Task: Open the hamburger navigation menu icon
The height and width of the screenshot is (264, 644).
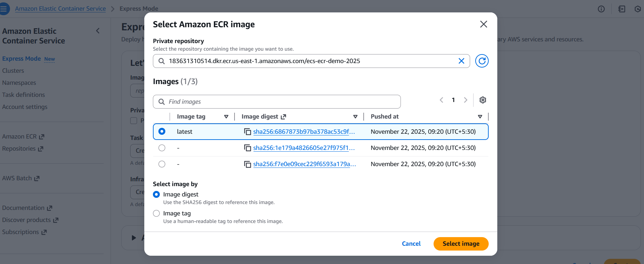Action: 4,9
